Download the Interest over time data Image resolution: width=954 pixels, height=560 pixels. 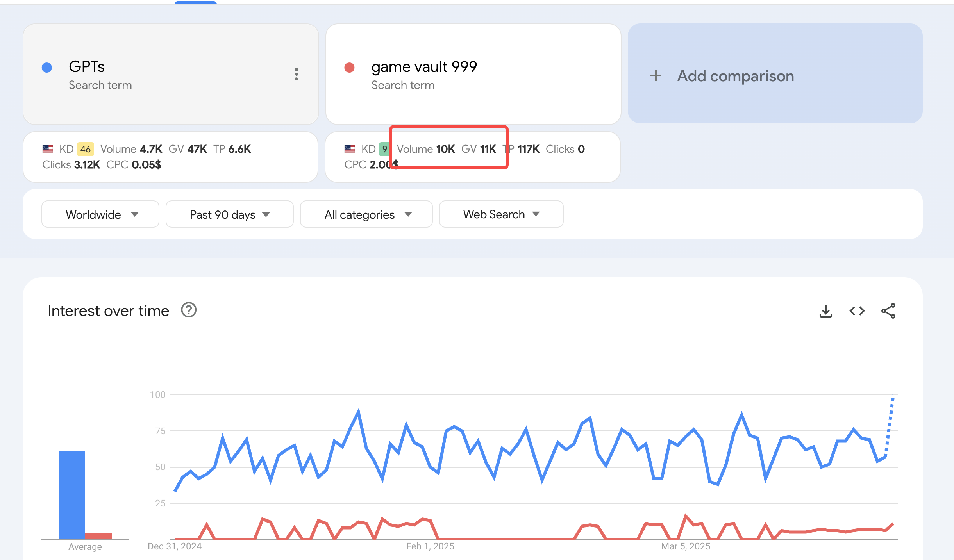click(x=825, y=311)
